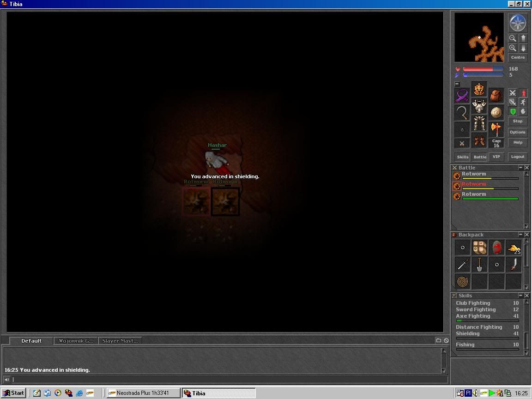Enable offensive fighting mode
The image size is (532, 399).
click(513, 93)
